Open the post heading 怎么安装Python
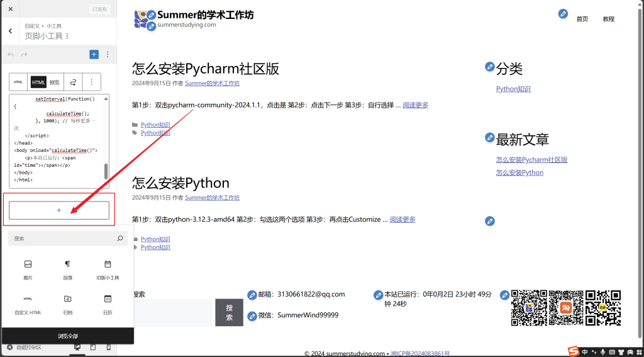 pyautogui.click(x=180, y=183)
